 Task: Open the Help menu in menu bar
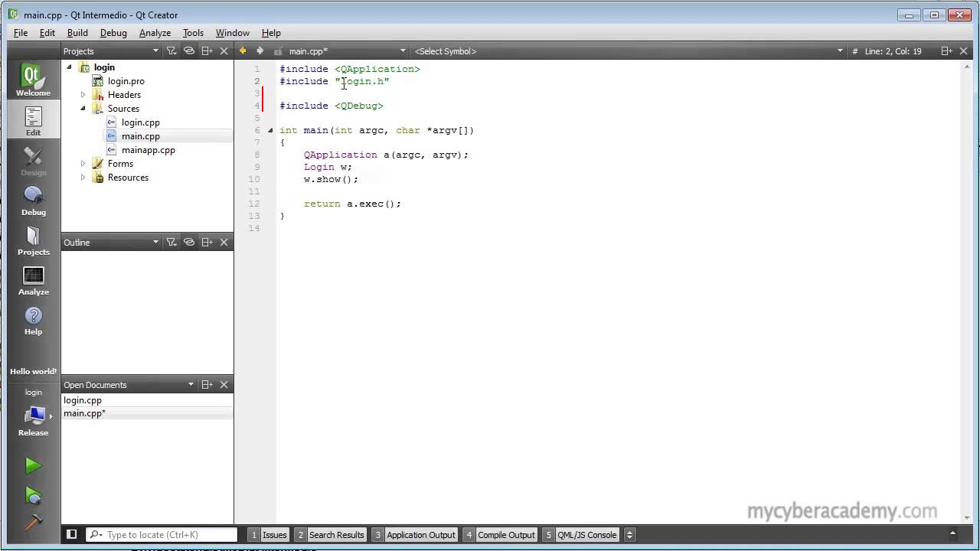pyautogui.click(x=271, y=33)
